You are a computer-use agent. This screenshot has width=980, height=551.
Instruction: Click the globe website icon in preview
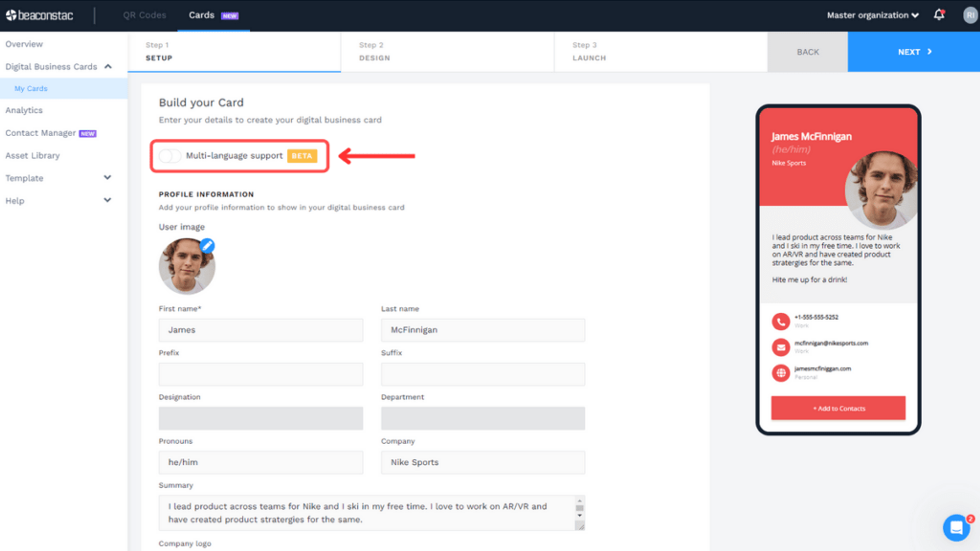point(781,373)
